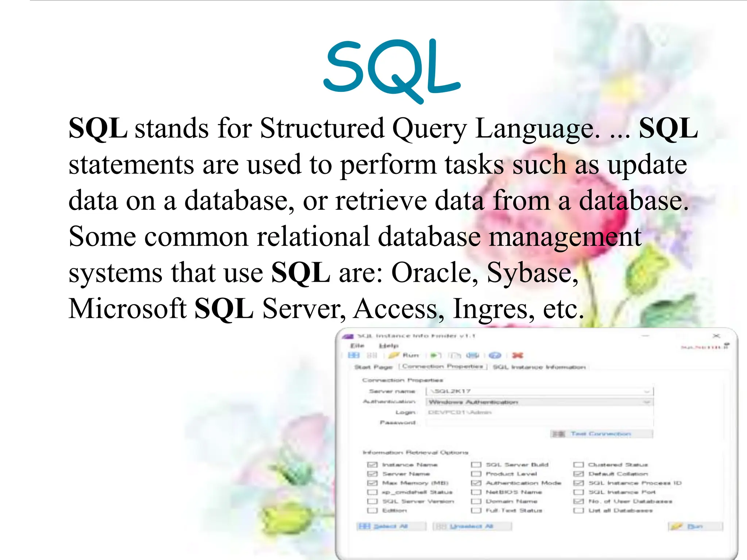The image size is (747, 560).
Task: Click the 'Information Retrieval Options' group label
Action: pos(415,452)
